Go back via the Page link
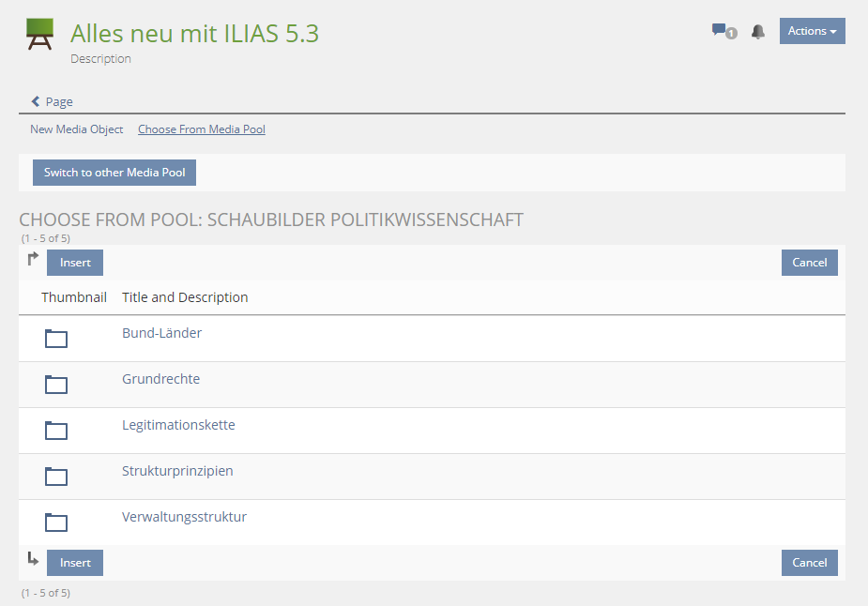Image resolution: width=868 pixels, height=606 pixels. [53, 101]
